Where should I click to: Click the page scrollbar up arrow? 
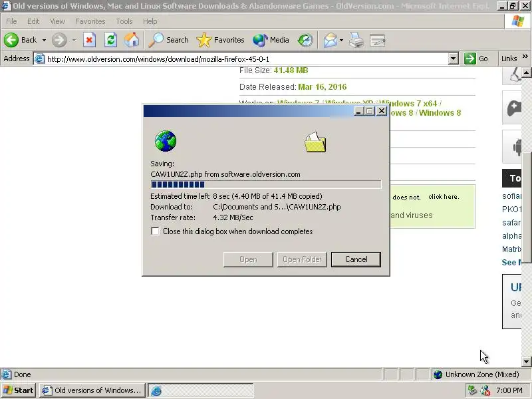click(526, 72)
